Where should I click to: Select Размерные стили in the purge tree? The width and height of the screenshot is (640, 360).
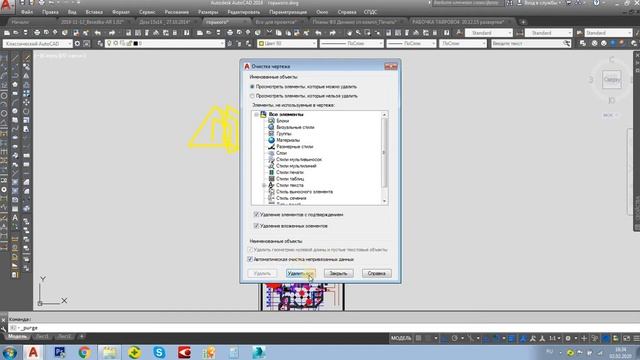(295, 147)
